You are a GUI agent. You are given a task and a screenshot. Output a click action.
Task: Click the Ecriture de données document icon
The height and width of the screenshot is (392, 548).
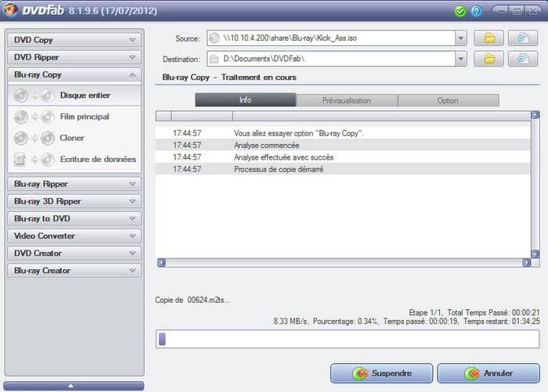point(20,160)
